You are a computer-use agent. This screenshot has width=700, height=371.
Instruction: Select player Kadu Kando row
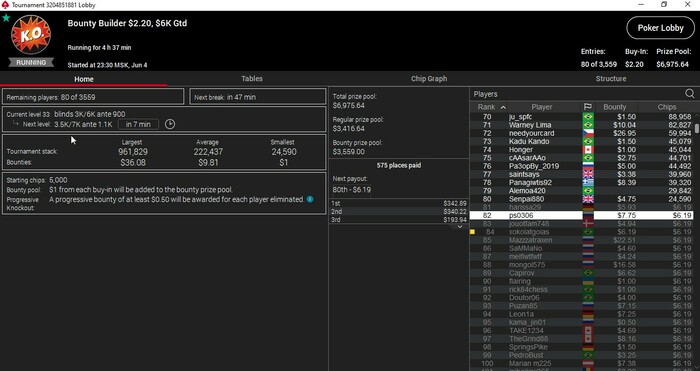(582, 142)
